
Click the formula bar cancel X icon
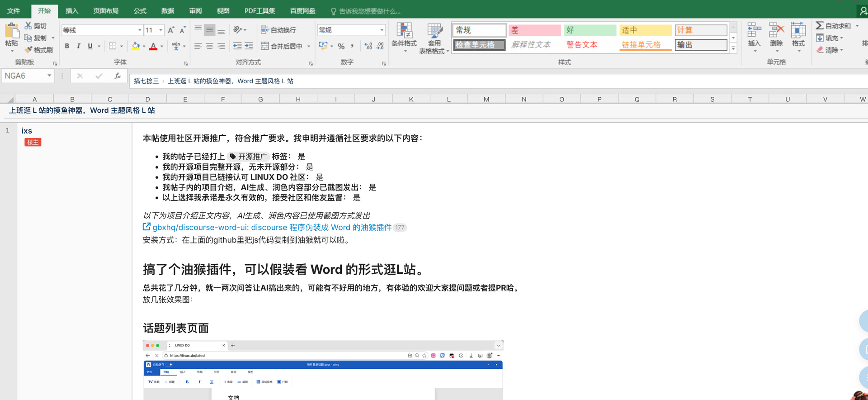(80, 76)
